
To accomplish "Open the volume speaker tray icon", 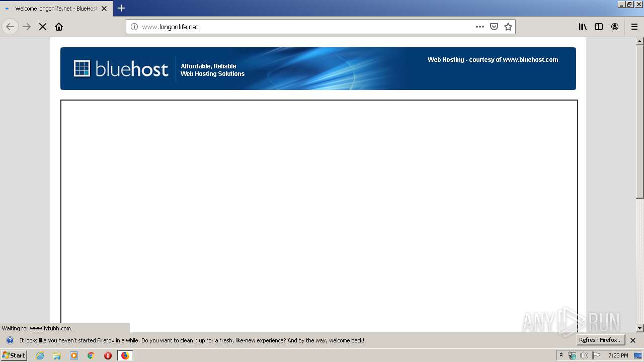I will 584,355.
